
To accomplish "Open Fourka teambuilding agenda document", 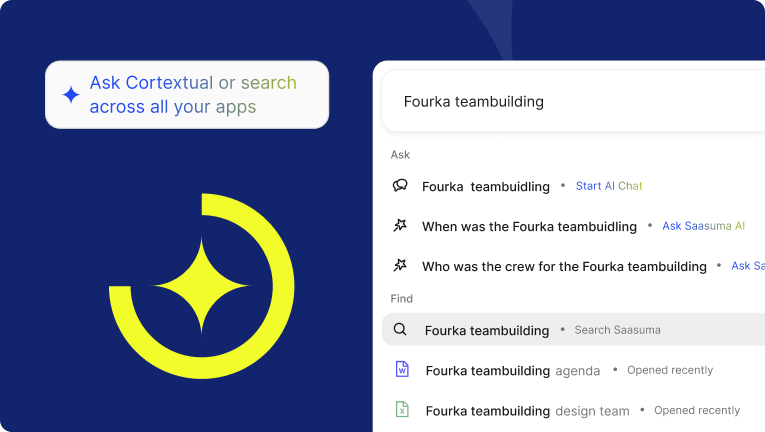I will pos(512,370).
